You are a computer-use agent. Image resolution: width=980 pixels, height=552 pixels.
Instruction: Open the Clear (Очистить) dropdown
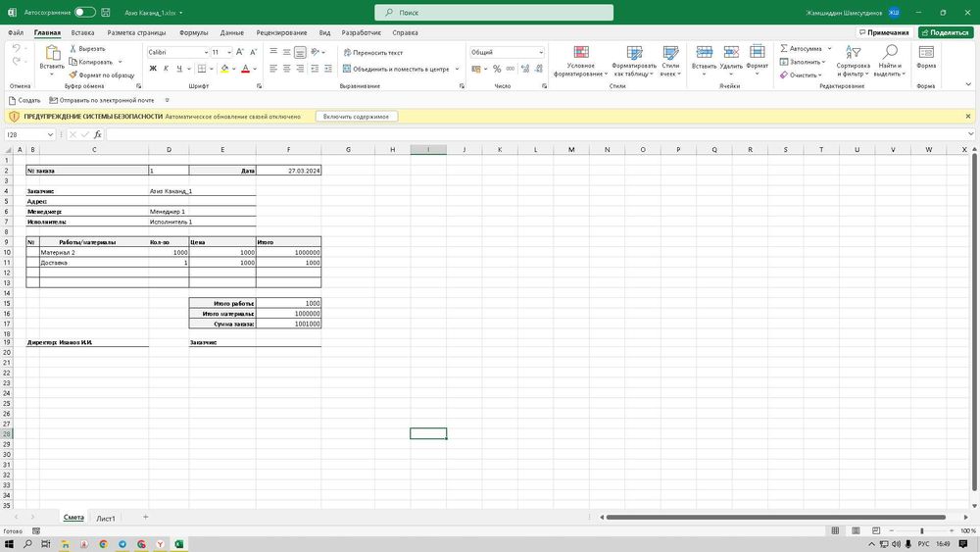pyautogui.click(x=801, y=75)
